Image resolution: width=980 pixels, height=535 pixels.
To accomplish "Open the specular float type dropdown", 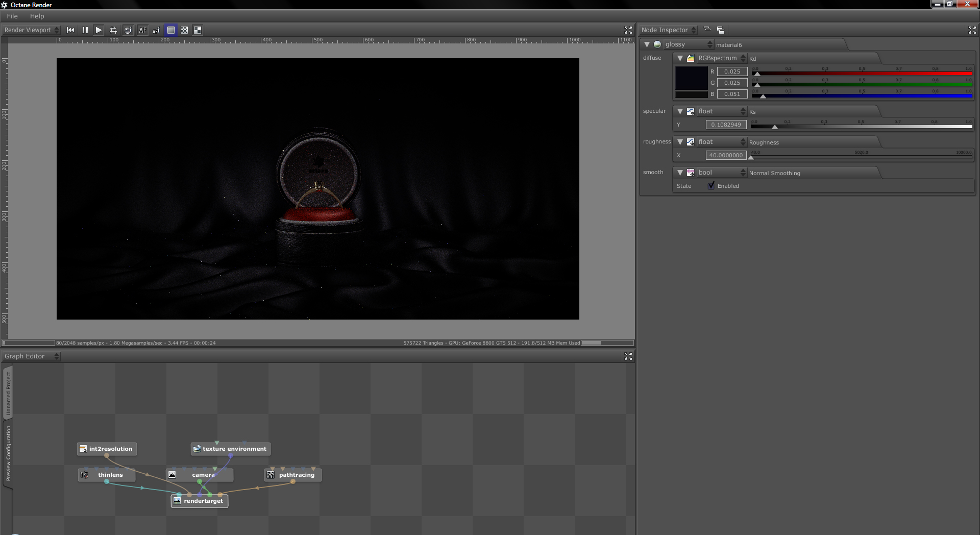I will point(722,111).
